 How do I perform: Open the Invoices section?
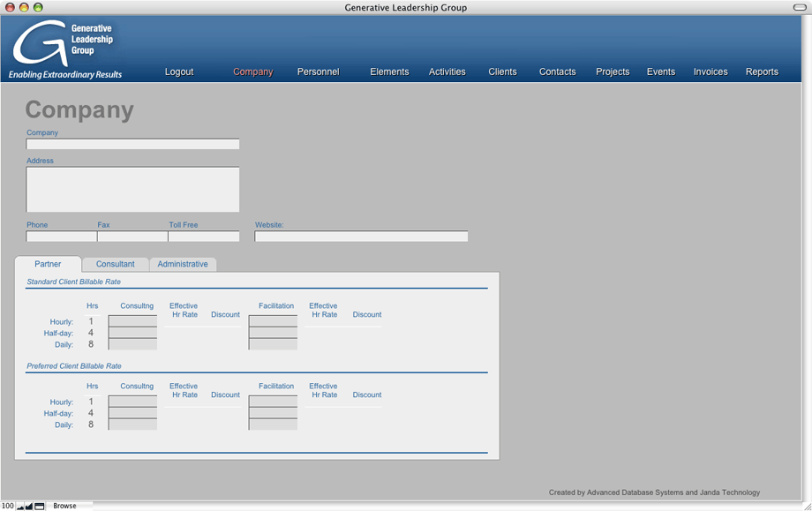pos(710,72)
